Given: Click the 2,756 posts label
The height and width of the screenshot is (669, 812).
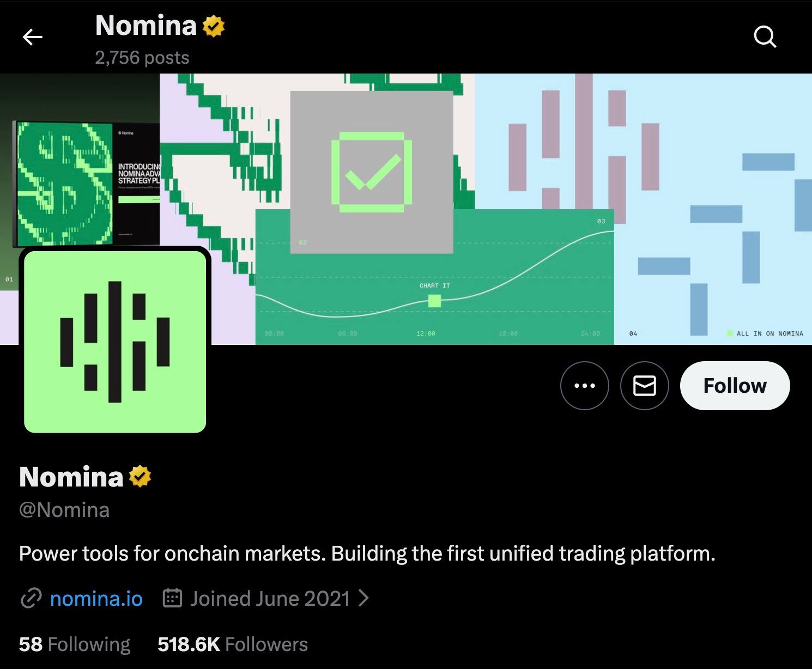Looking at the screenshot, I should pyautogui.click(x=142, y=57).
